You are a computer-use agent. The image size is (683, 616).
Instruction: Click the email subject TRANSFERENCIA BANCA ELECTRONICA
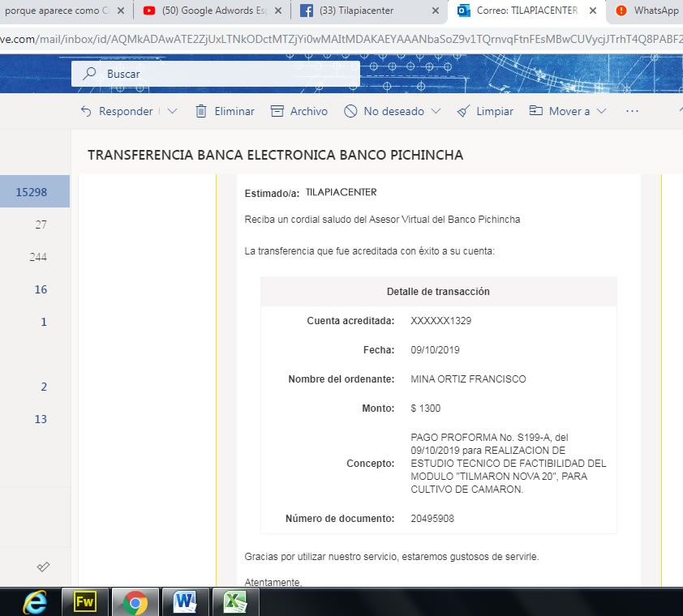click(275, 155)
